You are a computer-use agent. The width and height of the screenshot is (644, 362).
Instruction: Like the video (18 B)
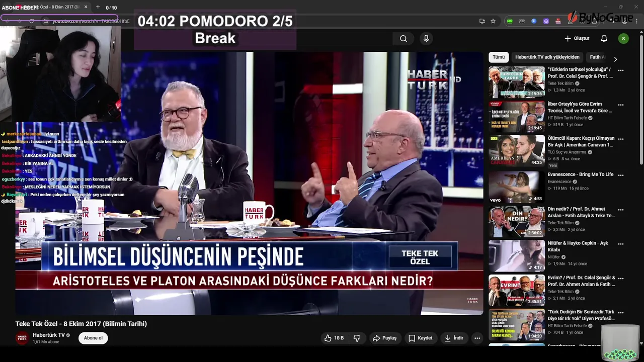click(335, 338)
